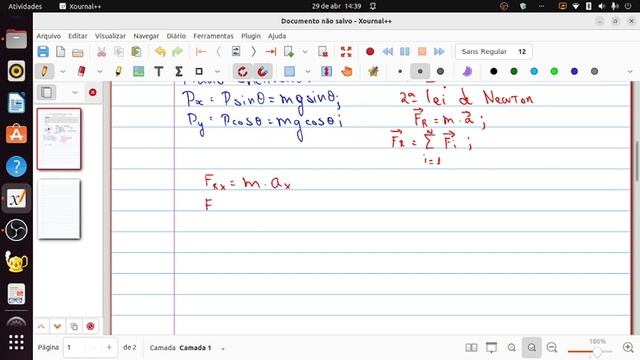
Task: Open the Sans Regular font selector
Action: pyautogui.click(x=493, y=51)
